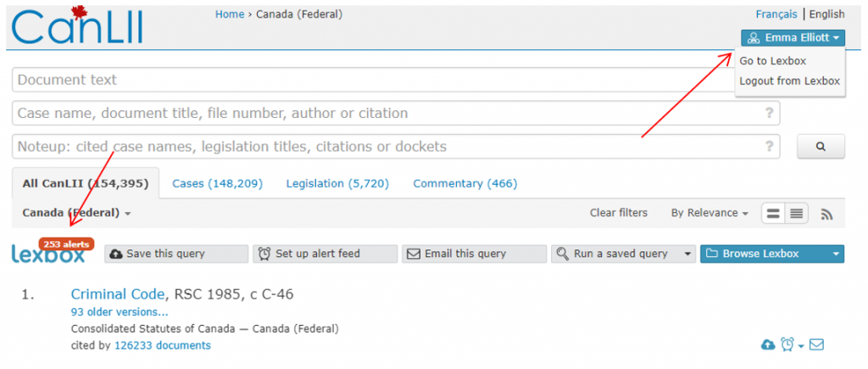Select Go to Lexbox menu item
This screenshot has width=868, height=369.
[772, 61]
